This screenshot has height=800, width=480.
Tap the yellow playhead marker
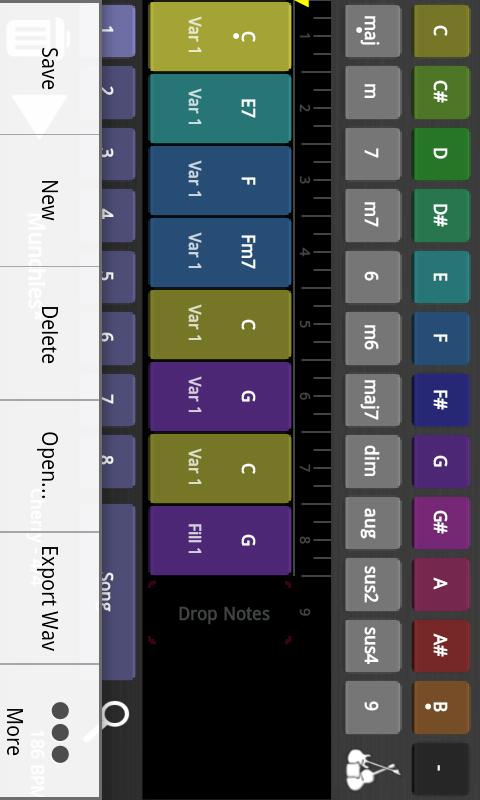[x=303, y=4]
